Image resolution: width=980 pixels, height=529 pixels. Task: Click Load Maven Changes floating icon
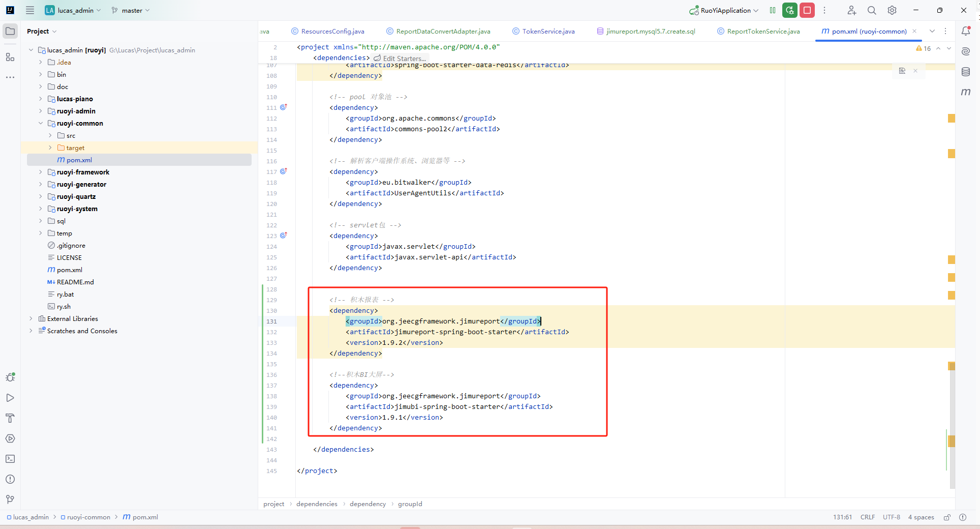click(902, 71)
